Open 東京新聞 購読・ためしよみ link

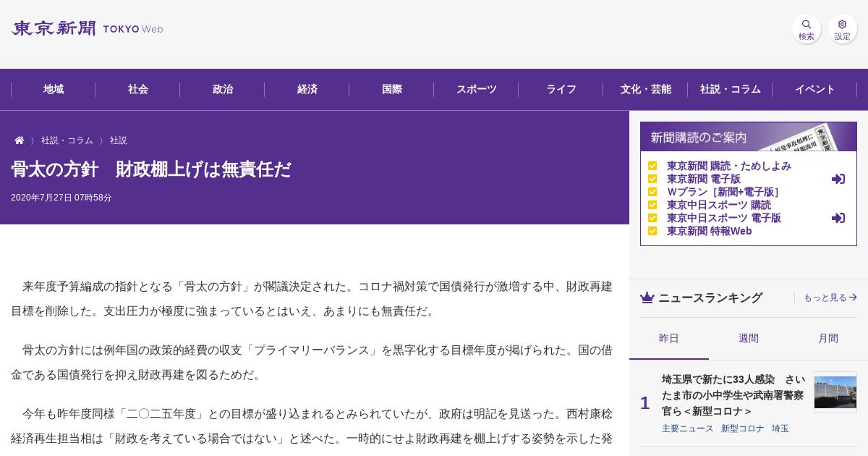[x=729, y=166]
